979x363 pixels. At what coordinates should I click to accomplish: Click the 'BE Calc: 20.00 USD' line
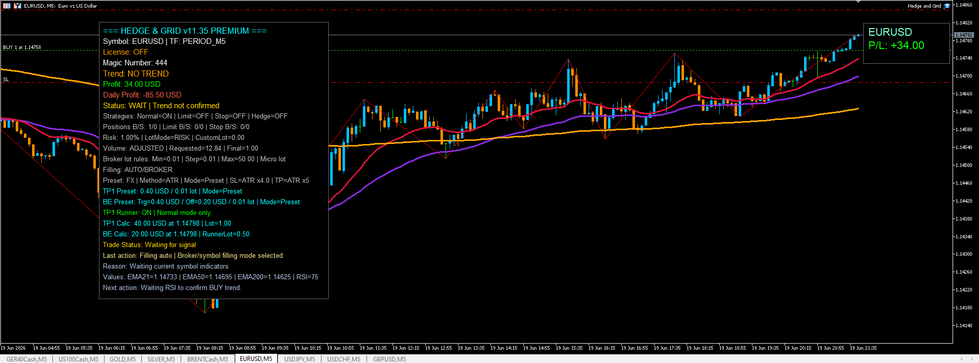pos(175,234)
